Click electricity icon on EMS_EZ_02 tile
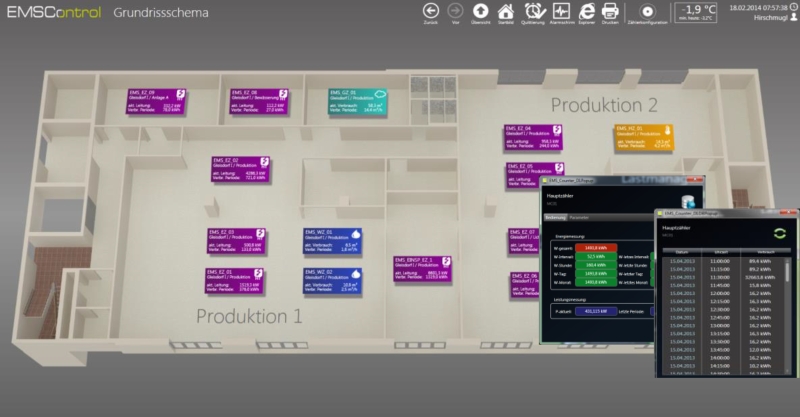 (264, 162)
